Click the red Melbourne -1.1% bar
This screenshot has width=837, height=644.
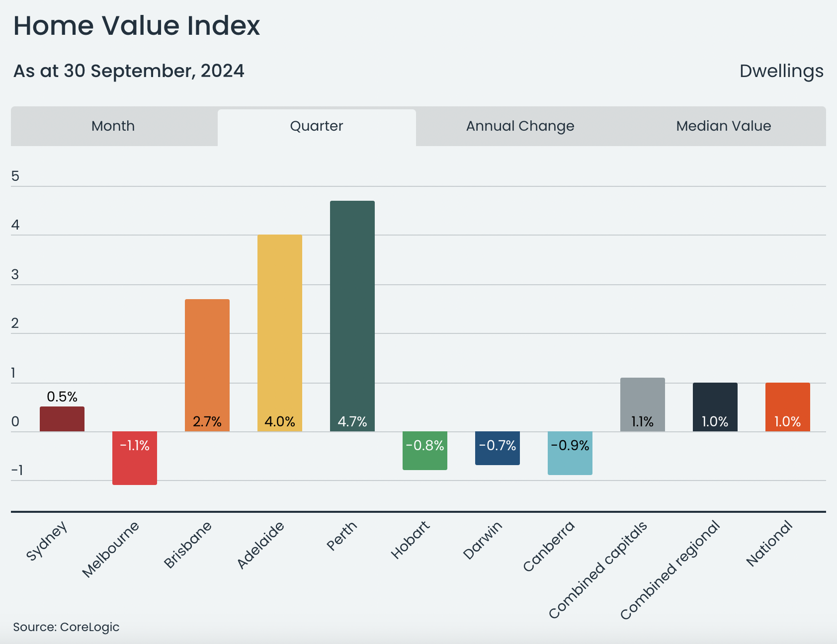(x=135, y=458)
